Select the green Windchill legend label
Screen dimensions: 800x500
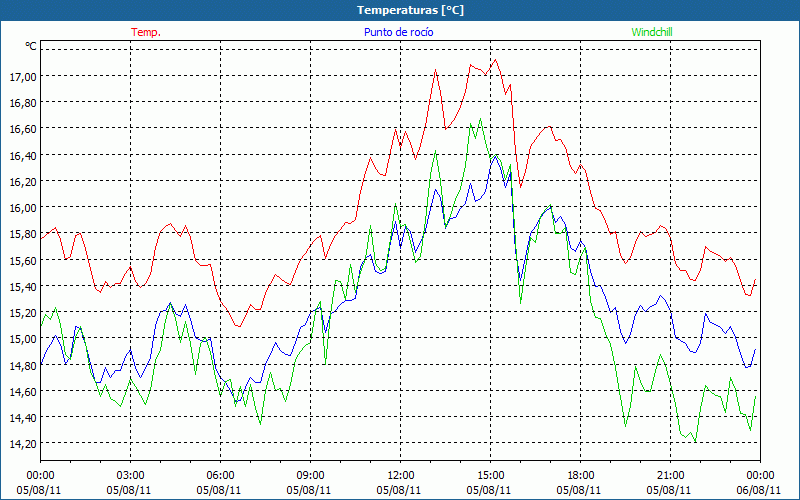[652, 32]
